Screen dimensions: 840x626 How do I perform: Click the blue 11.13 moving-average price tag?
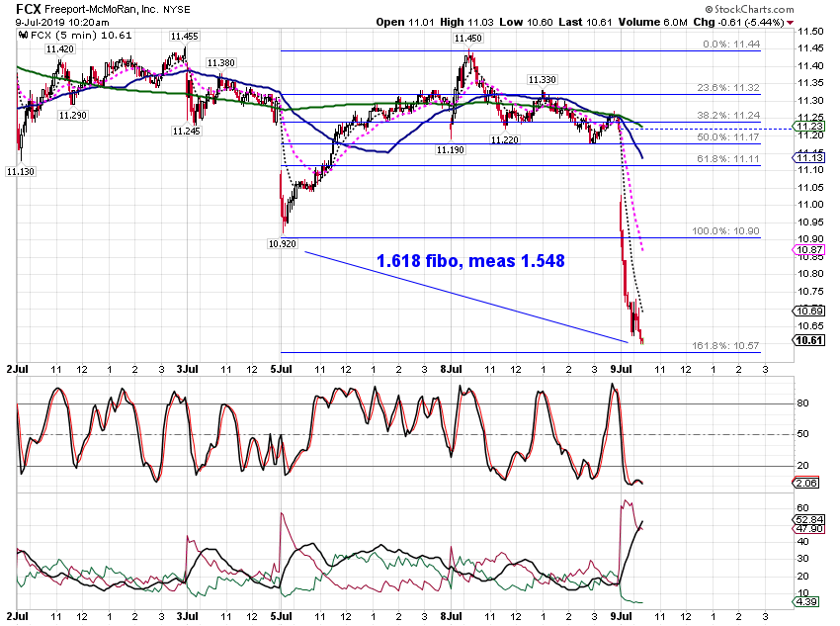809,157
